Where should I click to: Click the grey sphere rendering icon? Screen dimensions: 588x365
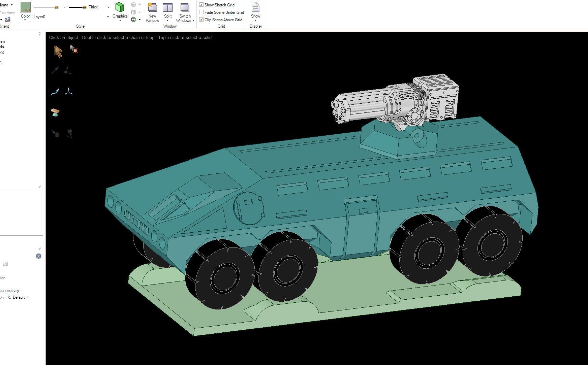(133, 5)
